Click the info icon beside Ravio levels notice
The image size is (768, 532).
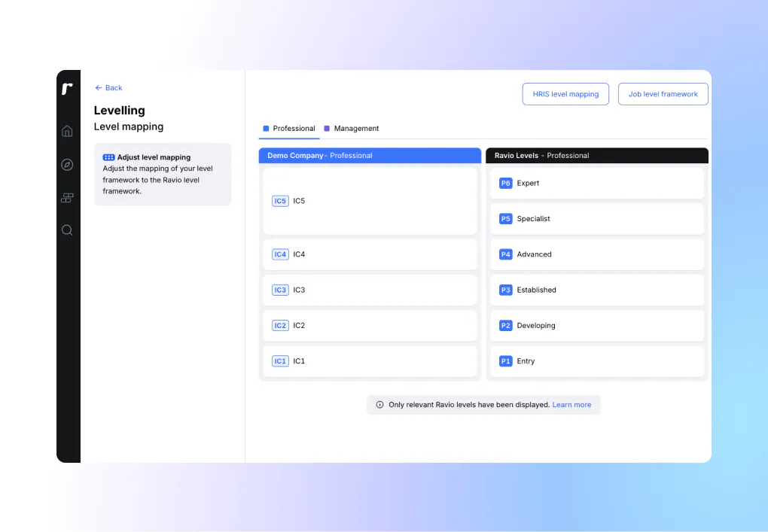pos(379,405)
